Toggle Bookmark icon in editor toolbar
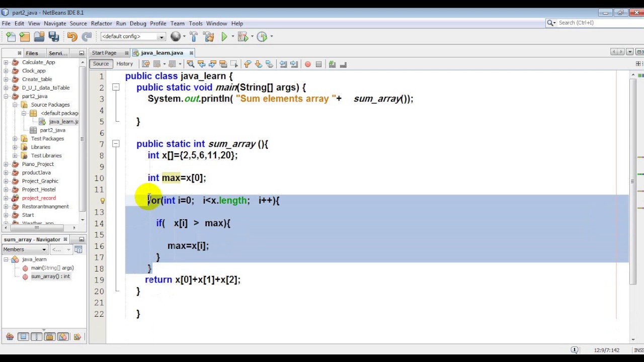Viewport: 644px width, 362px height. [269, 64]
